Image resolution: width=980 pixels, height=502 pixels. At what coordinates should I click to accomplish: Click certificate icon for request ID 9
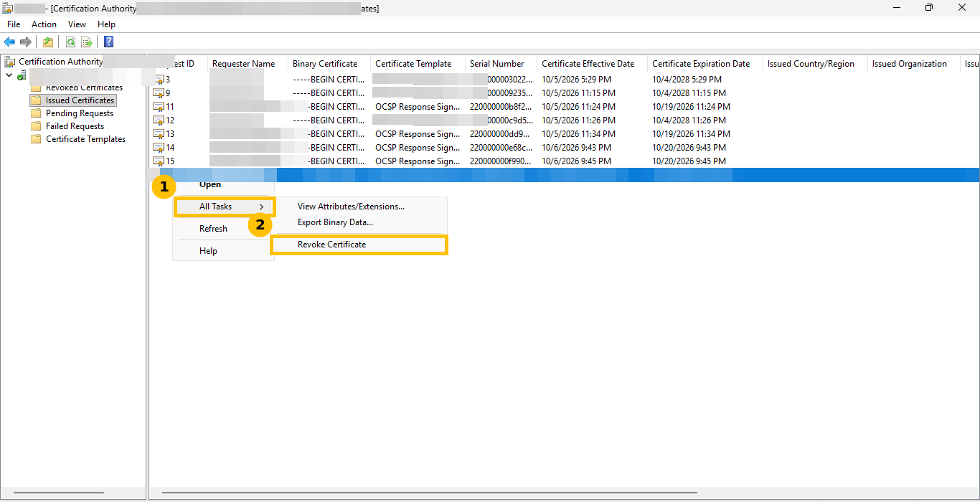click(x=159, y=93)
